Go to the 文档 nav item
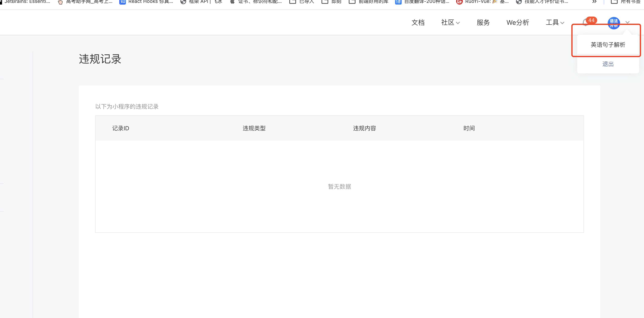 tap(418, 23)
